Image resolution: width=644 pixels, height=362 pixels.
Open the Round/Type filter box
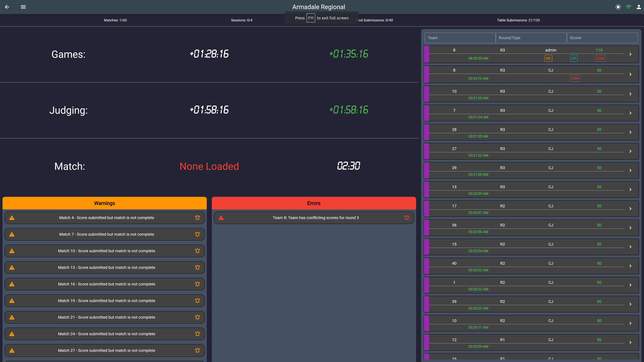coord(531,38)
